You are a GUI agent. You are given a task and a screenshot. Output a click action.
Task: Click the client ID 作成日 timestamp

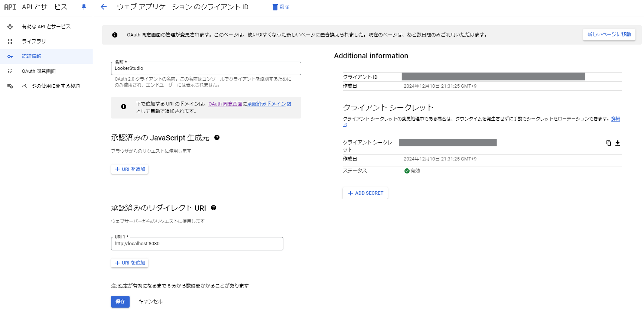click(440, 86)
